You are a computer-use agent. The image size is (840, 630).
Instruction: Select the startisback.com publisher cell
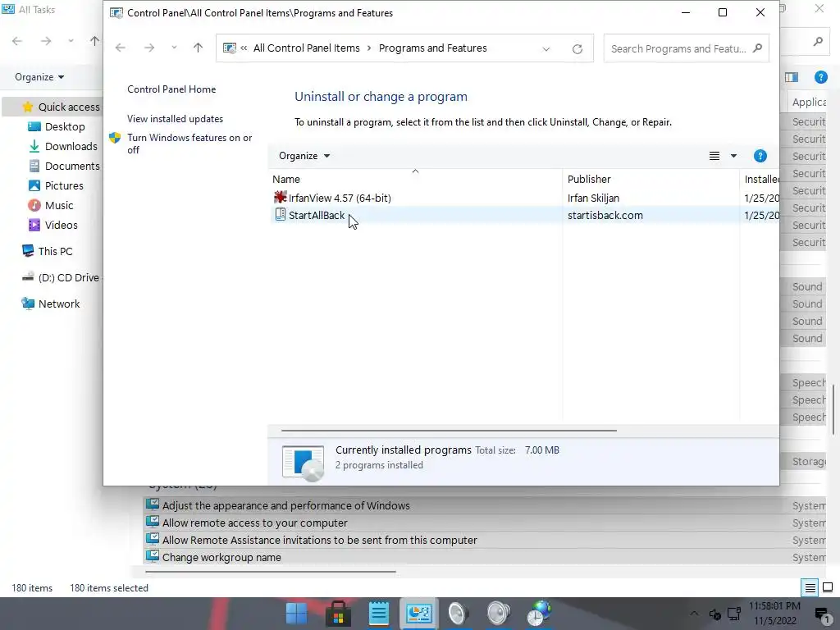pyautogui.click(x=605, y=216)
